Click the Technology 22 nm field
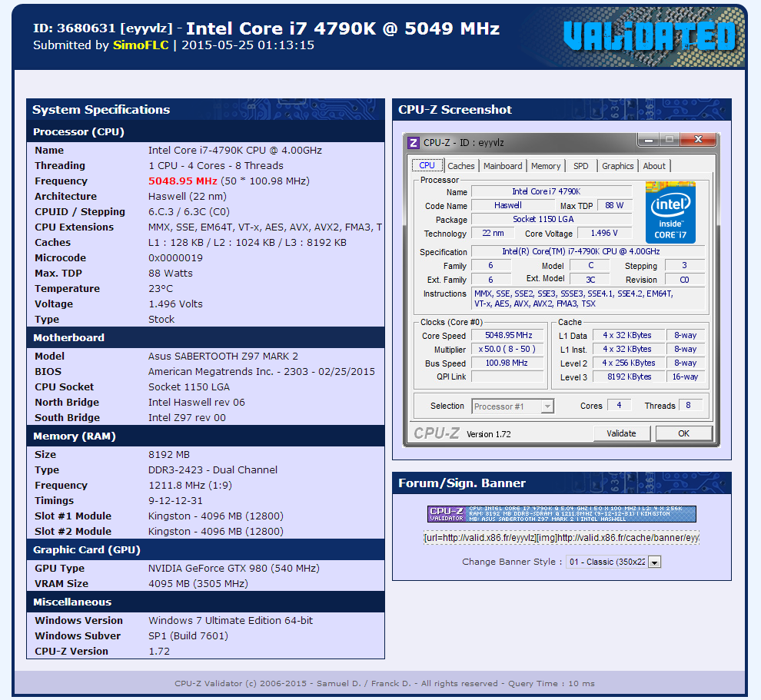 (494, 234)
